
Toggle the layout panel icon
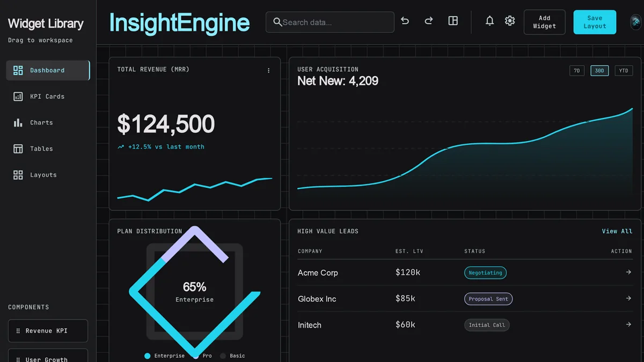(x=453, y=21)
